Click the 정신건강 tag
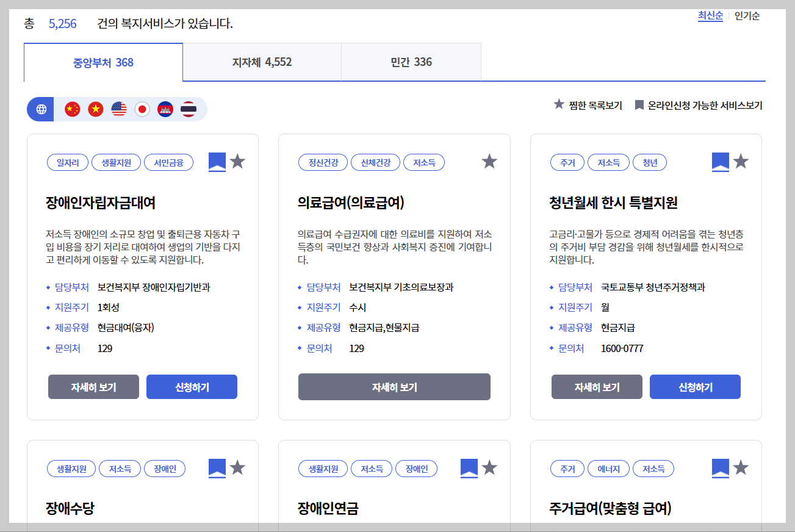The image size is (795, 532). pos(323,162)
